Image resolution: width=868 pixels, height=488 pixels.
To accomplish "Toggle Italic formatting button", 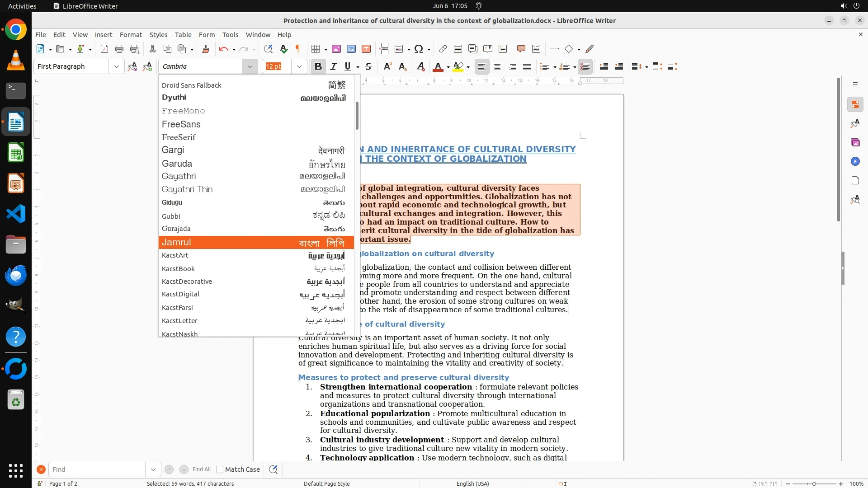I will click(x=334, y=66).
